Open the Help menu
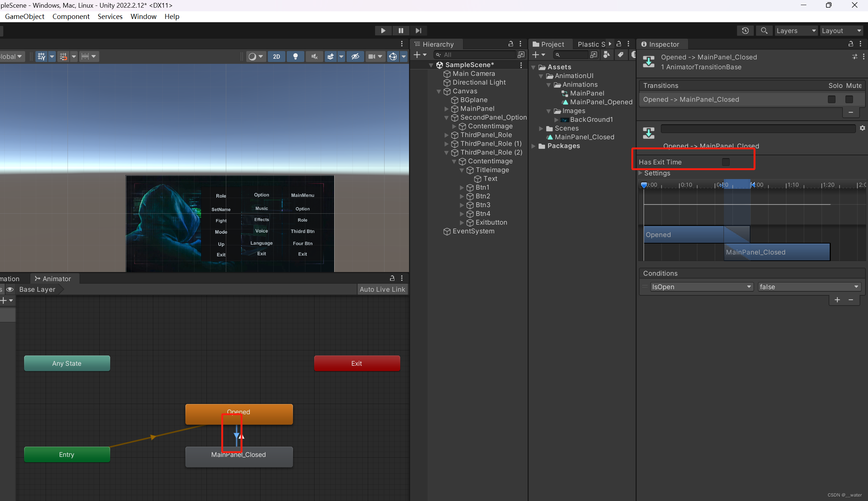This screenshot has width=868, height=501. click(172, 16)
